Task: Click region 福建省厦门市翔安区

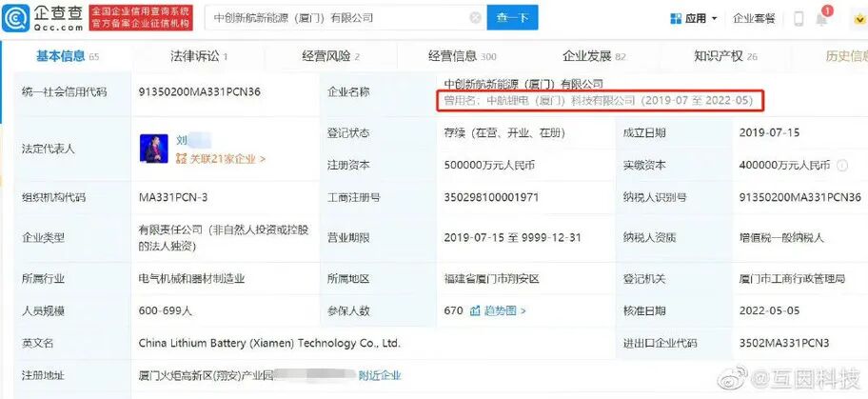Action: (491, 279)
